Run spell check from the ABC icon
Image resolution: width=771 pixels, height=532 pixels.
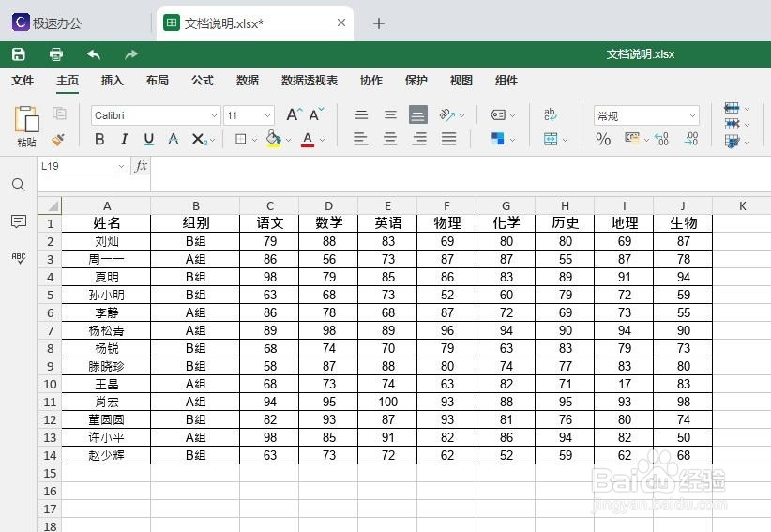[19, 258]
